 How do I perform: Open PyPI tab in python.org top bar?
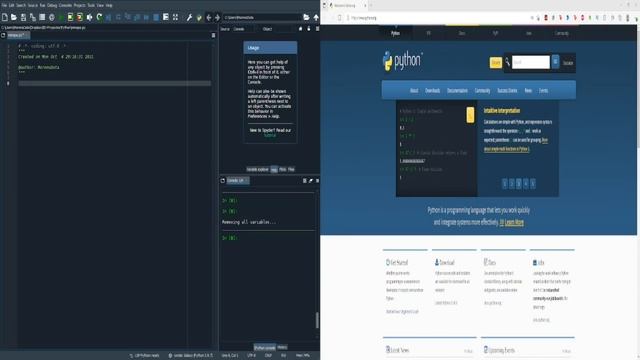[495, 33]
